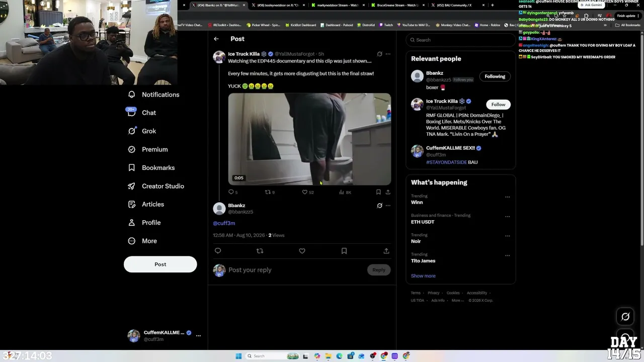This screenshot has height=362, width=644.
Task: Open OBS Studio from taskbar
Action: (x=373, y=356)
